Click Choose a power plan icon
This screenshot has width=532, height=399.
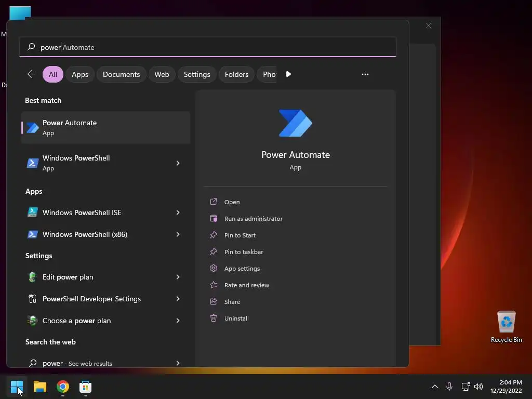tap(33, 321)
